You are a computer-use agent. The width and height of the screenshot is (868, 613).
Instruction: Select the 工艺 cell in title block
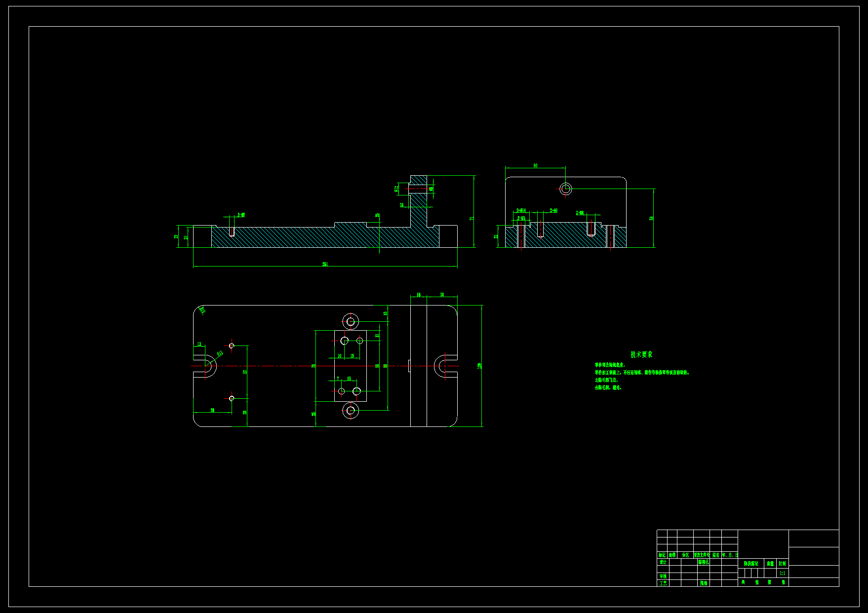tap(663, 583)
